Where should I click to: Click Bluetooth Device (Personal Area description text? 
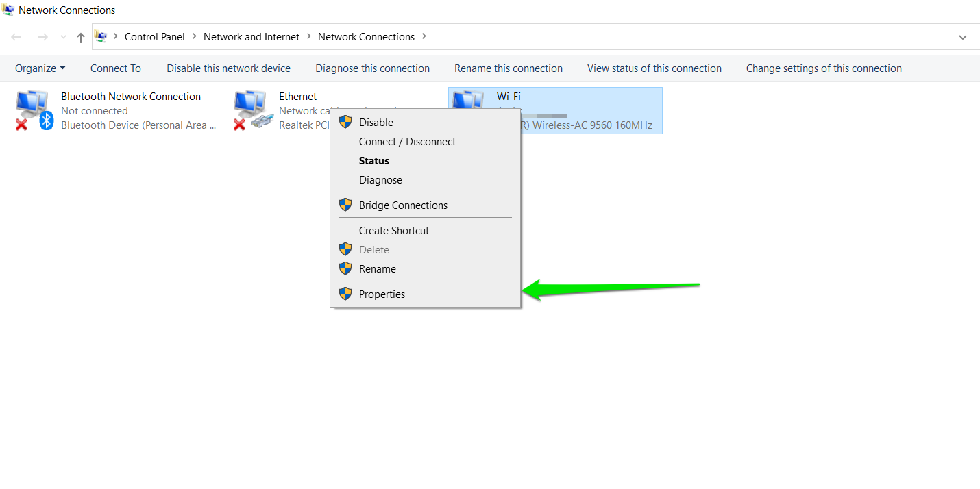pos(138,125)
